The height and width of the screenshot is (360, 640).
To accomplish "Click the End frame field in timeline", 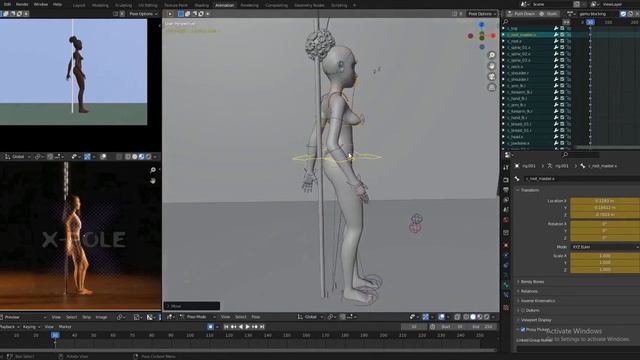I will 482,327.
